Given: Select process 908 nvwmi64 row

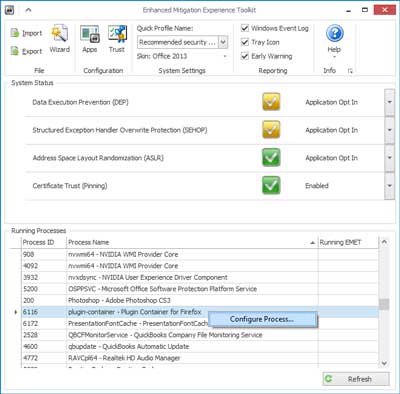Looking at the screenshot, I should [x=200, y=254].
